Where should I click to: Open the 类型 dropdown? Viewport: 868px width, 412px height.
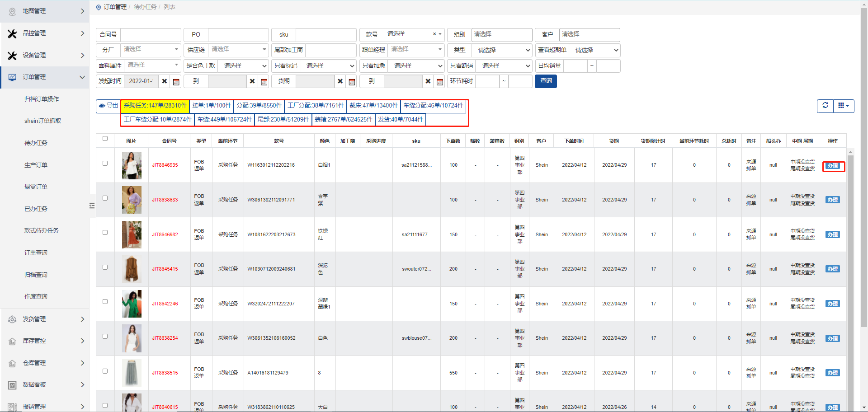click(501, 50)
